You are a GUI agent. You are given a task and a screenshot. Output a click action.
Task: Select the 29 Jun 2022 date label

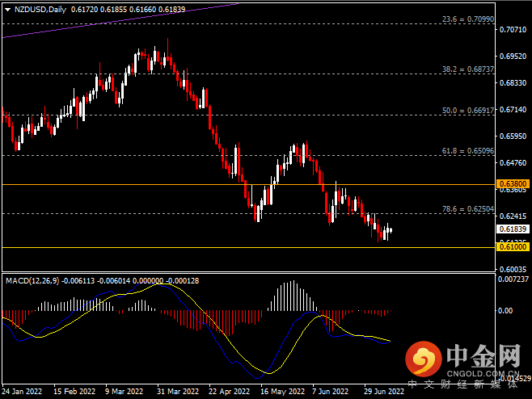pos(384,392)
